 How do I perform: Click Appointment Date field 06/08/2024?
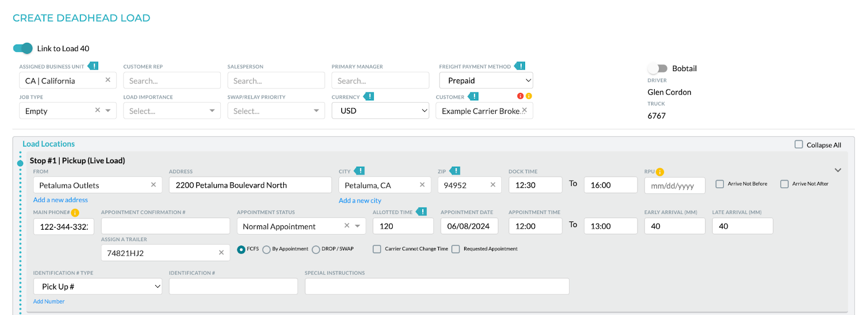(x=469, y=226)
